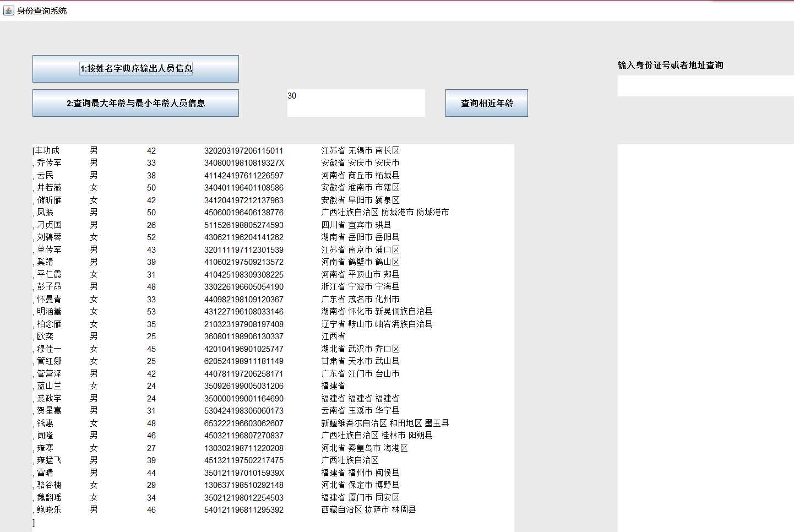Viewport: 794px width, 532px height.
Task: Select the name 明涵蕾
Action: tap(49, 312)
